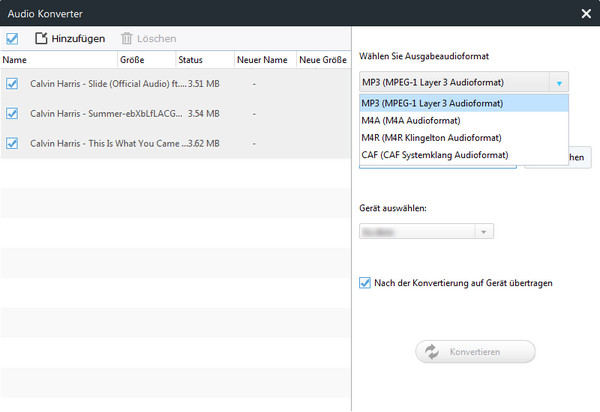This screenshot has height=412, width=600.
Task: Click the 3.51 MB size cell
Action: tap(204, 84)
